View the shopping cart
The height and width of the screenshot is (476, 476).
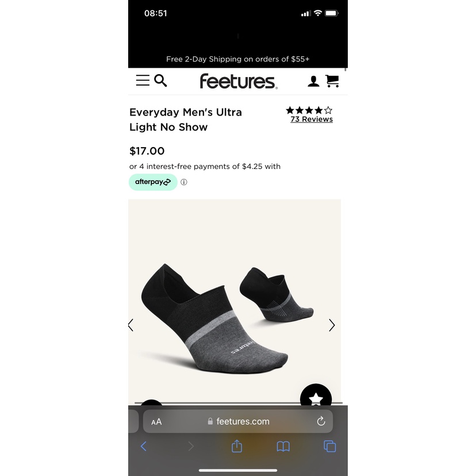[x=332, y=81]
